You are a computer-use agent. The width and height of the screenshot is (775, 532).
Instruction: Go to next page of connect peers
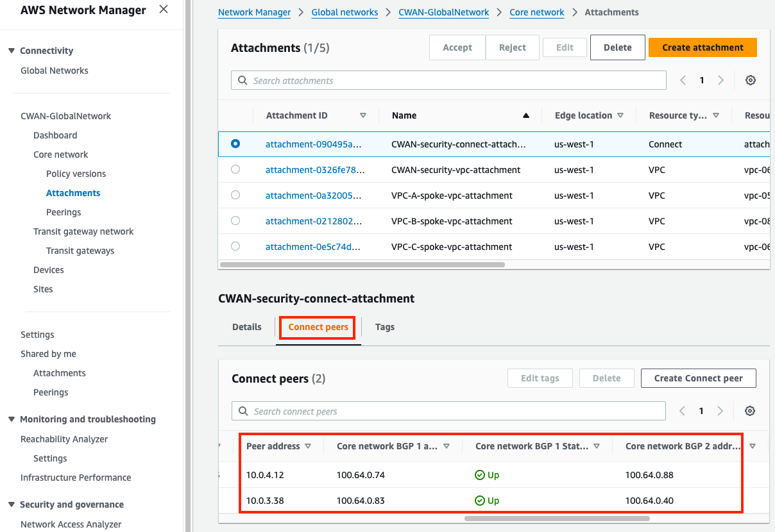tap(720, 411)
